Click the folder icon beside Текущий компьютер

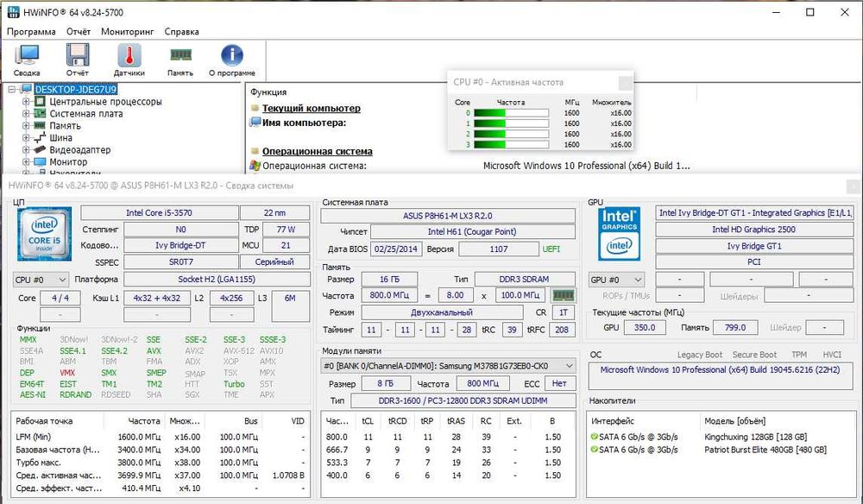tap(255, 108)
